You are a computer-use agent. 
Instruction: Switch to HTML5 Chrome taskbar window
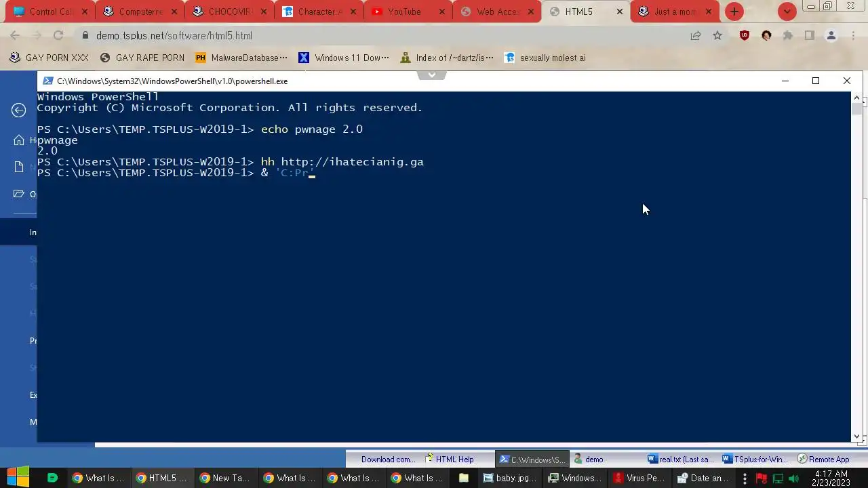(161, 478)
